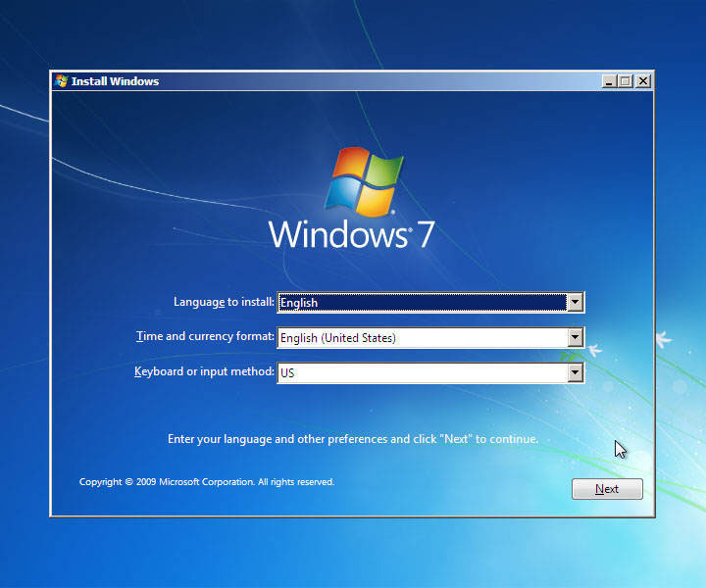Click the Install Windows title bar icon
706x588 pixels.
pos(61,81)
